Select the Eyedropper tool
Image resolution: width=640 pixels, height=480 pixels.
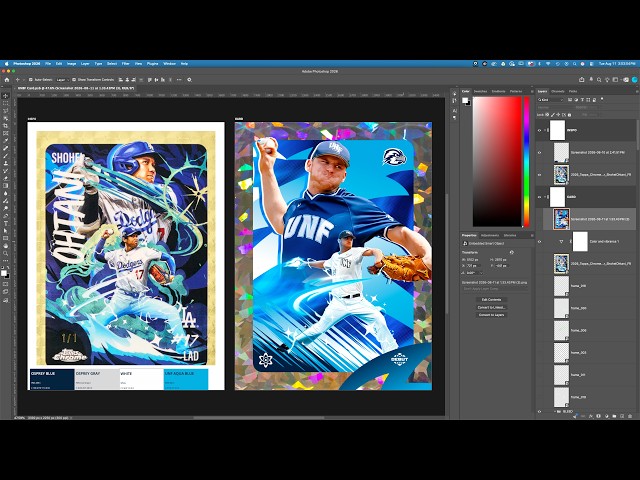pyautogui.click(x=5, y=140)
